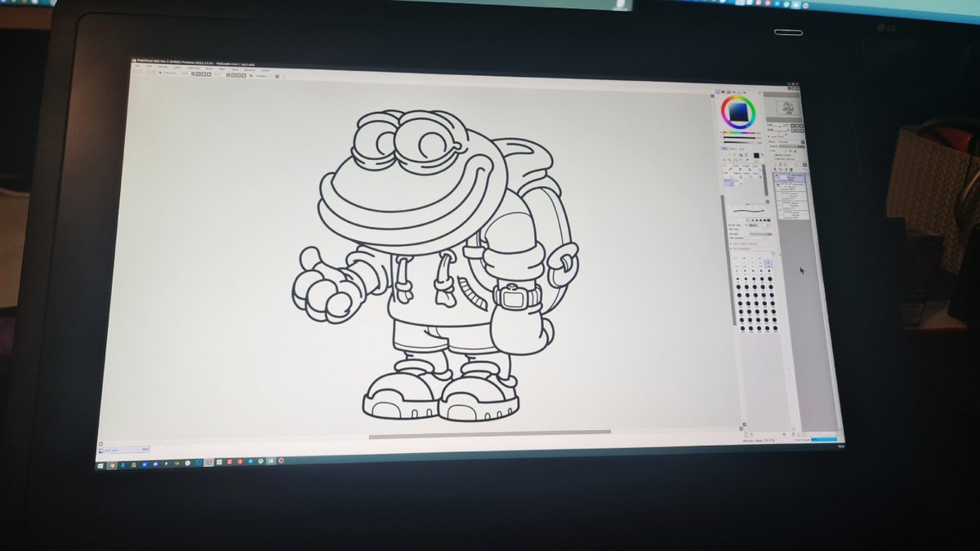Adjust the layer Opacity slider

[x=792, y=146]
